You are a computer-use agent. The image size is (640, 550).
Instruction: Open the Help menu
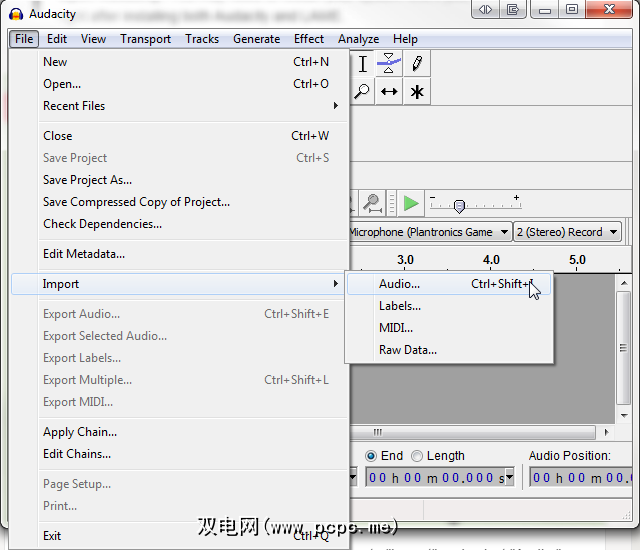[x=405, y=39]
